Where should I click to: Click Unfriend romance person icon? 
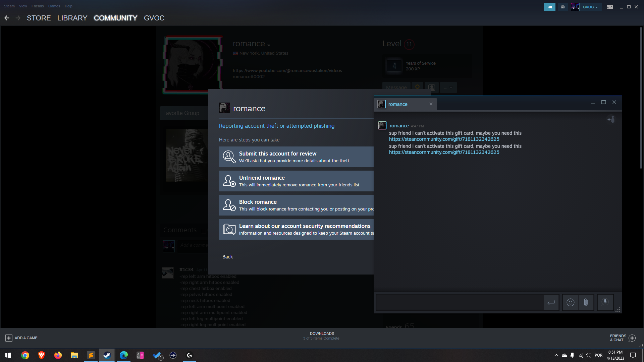point(229,181)
